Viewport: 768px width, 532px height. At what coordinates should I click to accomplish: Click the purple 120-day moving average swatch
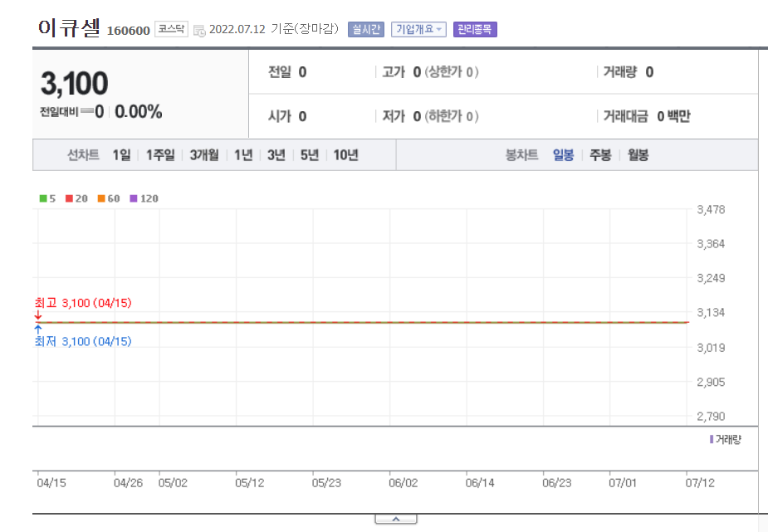pyautogui.click(x=133, y=198)
